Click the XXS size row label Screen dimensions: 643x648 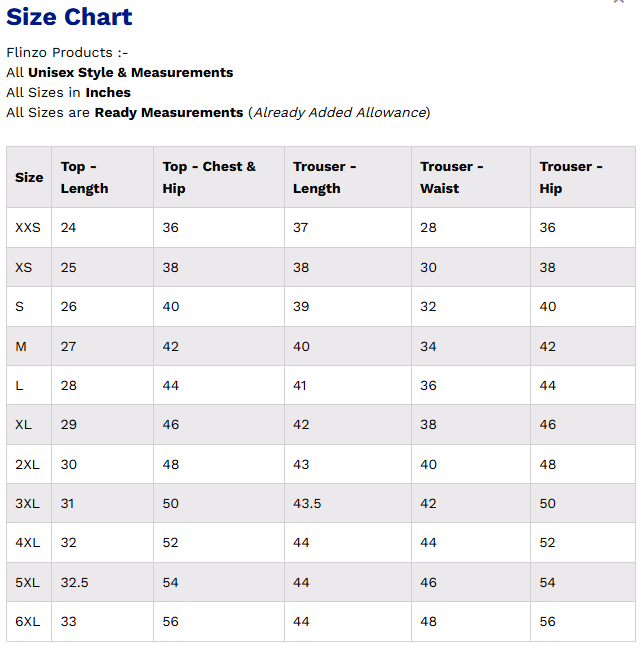28,228
